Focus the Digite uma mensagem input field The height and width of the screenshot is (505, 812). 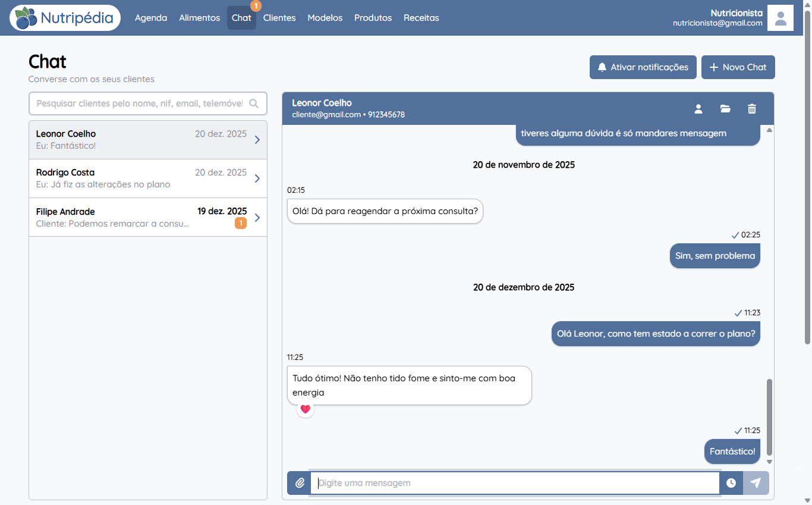pyautogui.click(x=515, y=483)
